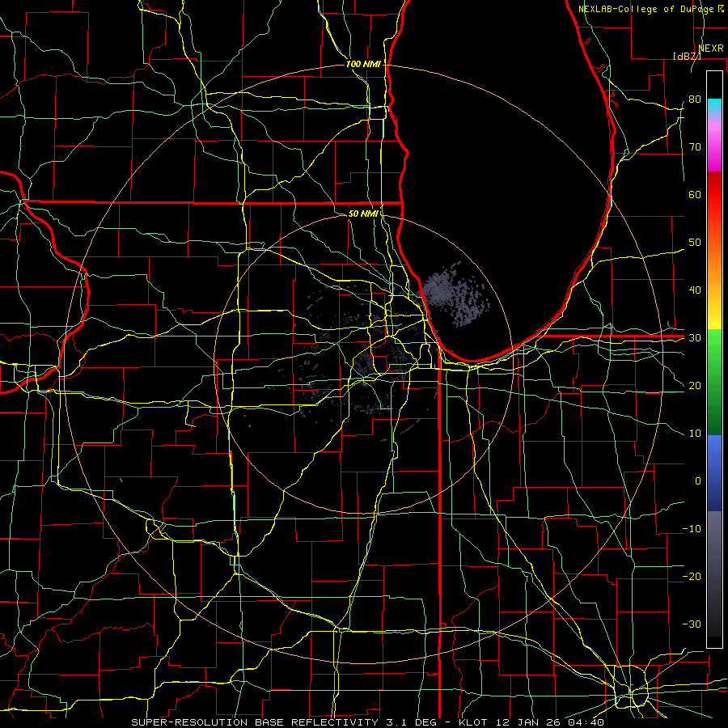Click the 30 value on the color scale
The width and height of the screenshot is (728, 728).
[x=695, y=338]
